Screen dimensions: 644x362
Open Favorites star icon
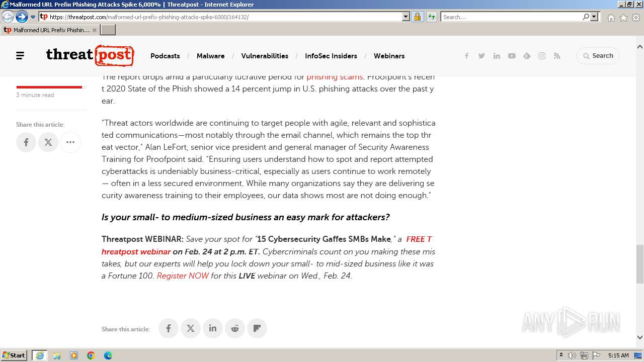pos(623,18)
